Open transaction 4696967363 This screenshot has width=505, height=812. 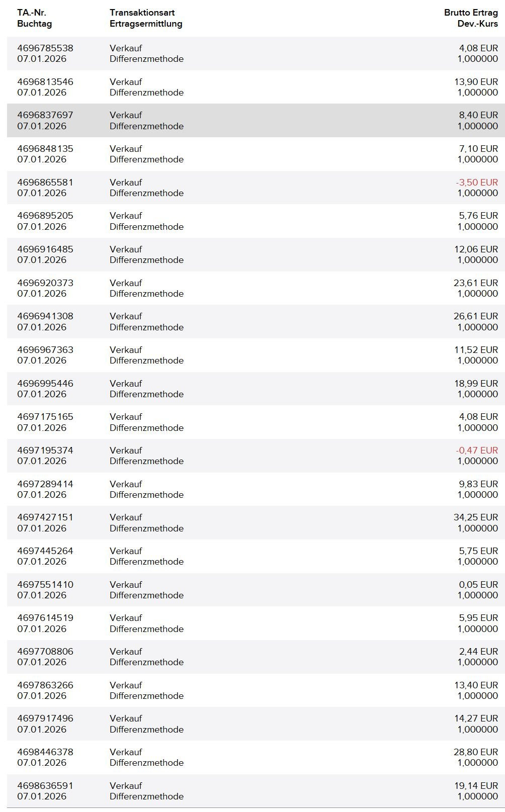click(x=45, y=350)
